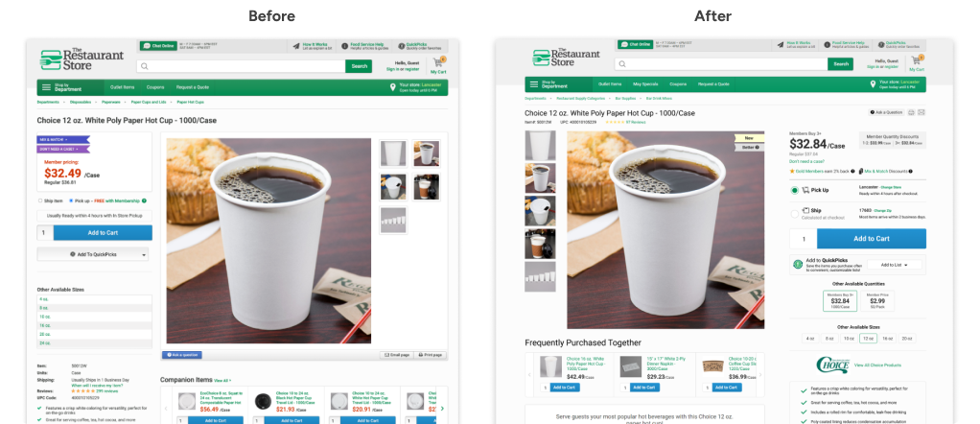The width and height of the screenshot is (980, 424).
Task: Click the magnifier in Before page search box
Action: pyautogui.click(x=145, y=65)
